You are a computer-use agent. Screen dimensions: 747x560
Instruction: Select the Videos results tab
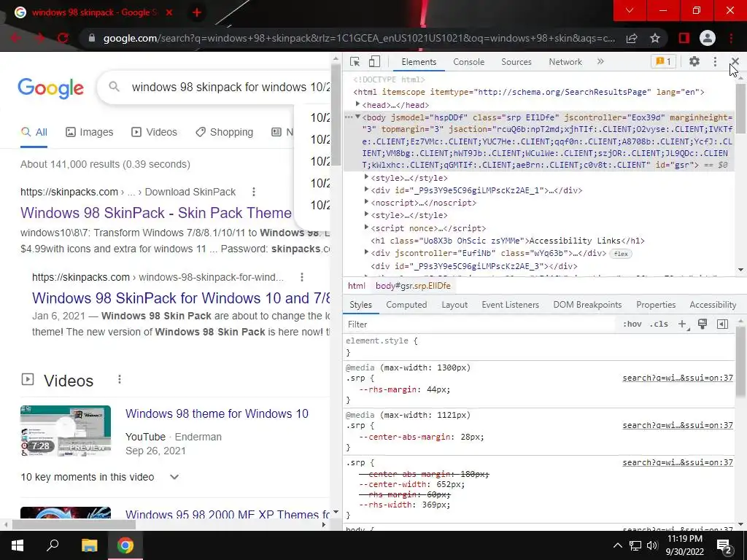(154, 133)
